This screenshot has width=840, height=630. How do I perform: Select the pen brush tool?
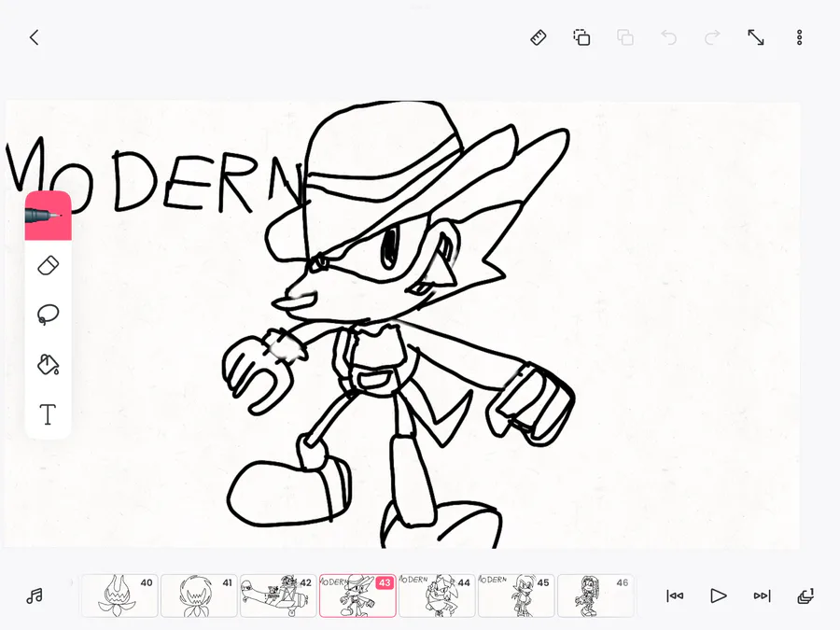(49, 216)
